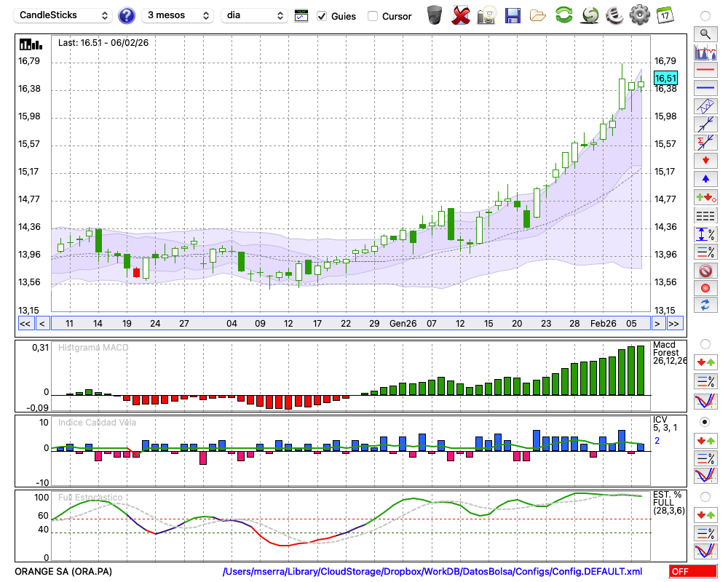The width and height of the screenshot is (728, 582).
Task: Click the Config.DEFAULT.xml file path link
Action: [432, 572]
